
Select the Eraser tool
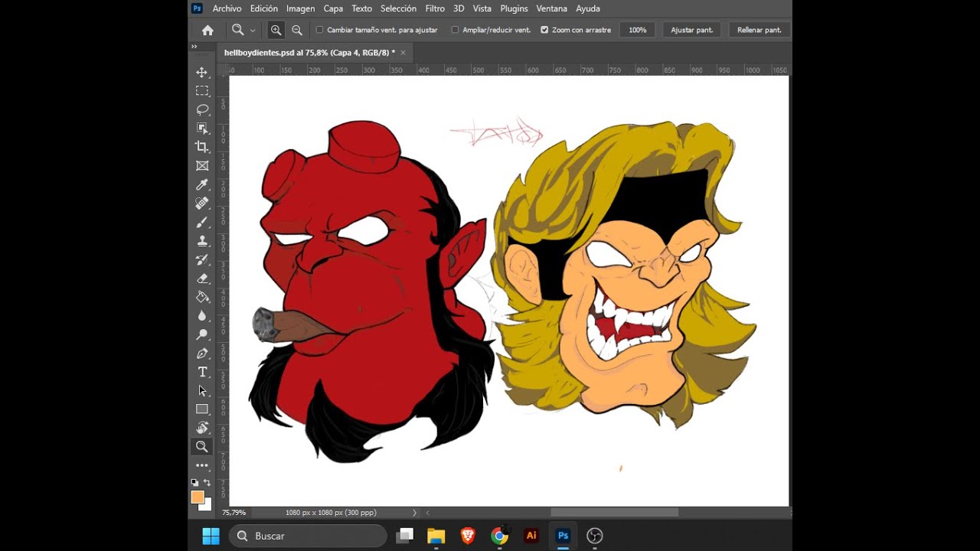202,278
